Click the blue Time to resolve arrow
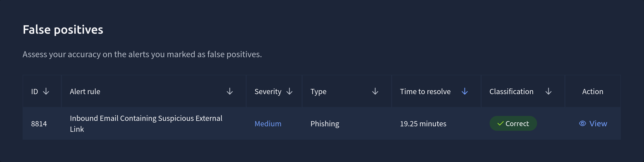Viewport: 644px width, 162px height. tap(464, 91)
